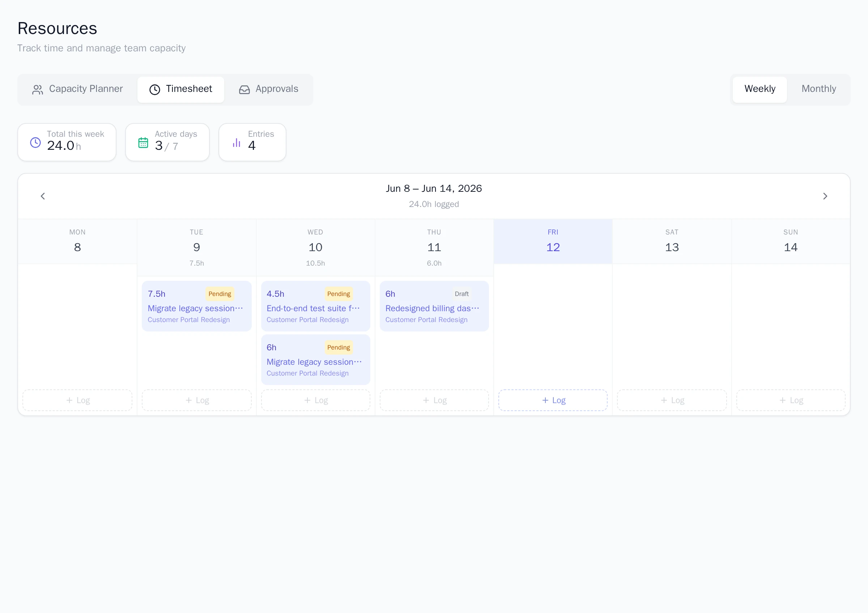Select the SAT 13 day header

(x=672, y=241)
